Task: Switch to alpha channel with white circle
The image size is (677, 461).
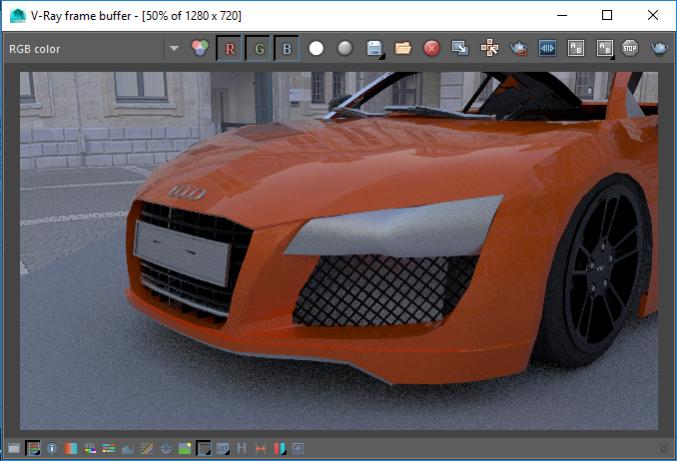Action: pyautogui.click(x=316, y=48)
